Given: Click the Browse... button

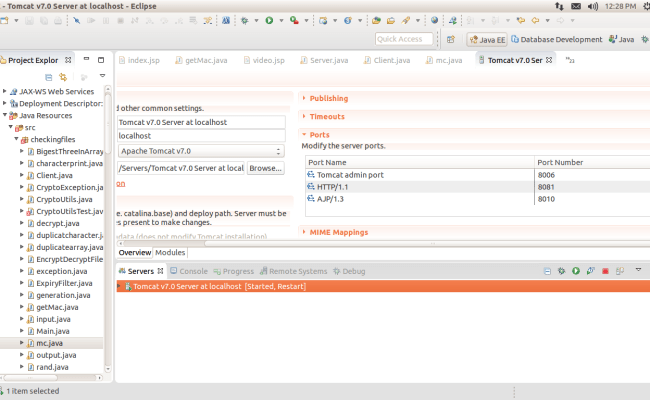Looking at the screenshot, I should [265, 168].
